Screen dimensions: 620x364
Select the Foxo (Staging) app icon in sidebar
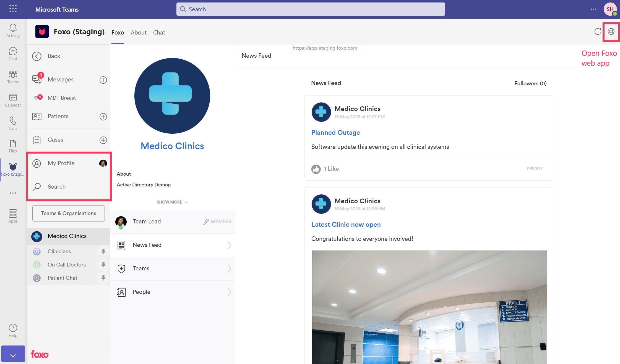[x=13, y=169]
